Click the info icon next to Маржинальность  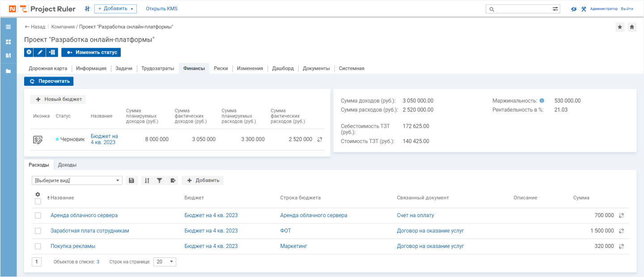(542, 101)
